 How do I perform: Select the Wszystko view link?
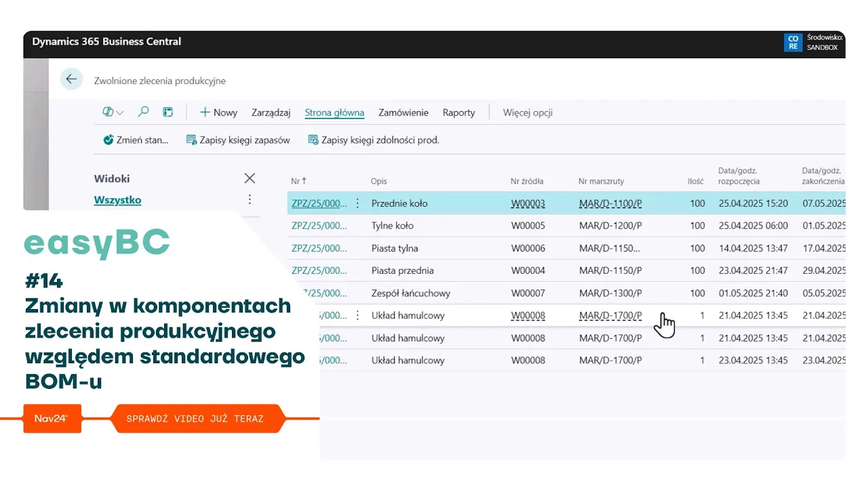(117, 200)
